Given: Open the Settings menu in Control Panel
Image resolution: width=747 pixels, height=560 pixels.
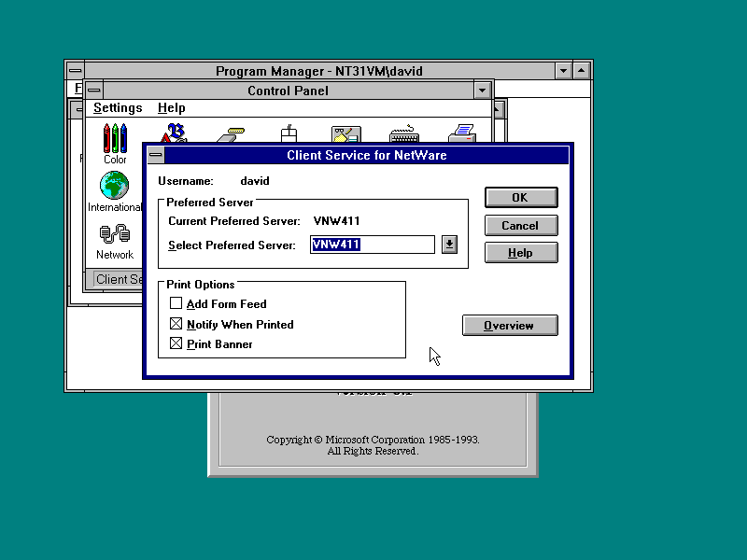Looking at the screenshot, I should [118, 108].
